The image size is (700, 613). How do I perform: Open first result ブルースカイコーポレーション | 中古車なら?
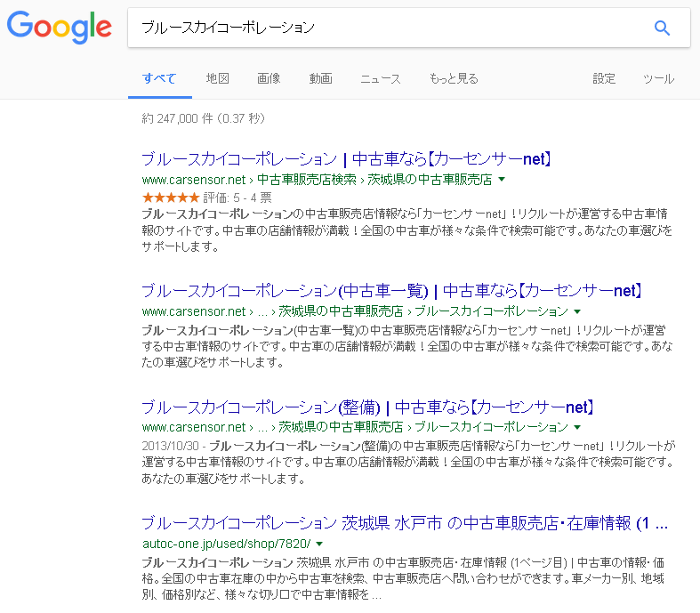(x=348, y=160)
